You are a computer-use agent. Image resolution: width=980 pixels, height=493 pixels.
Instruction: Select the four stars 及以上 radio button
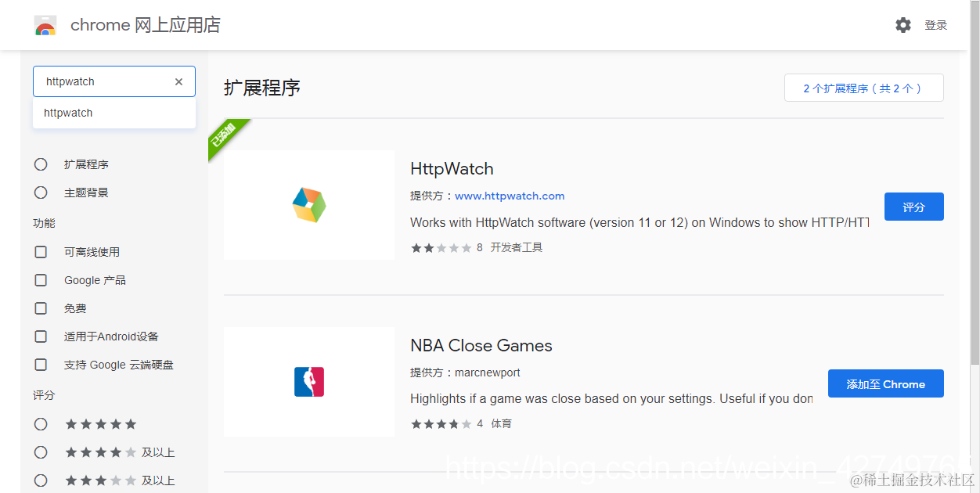(41, 452)
